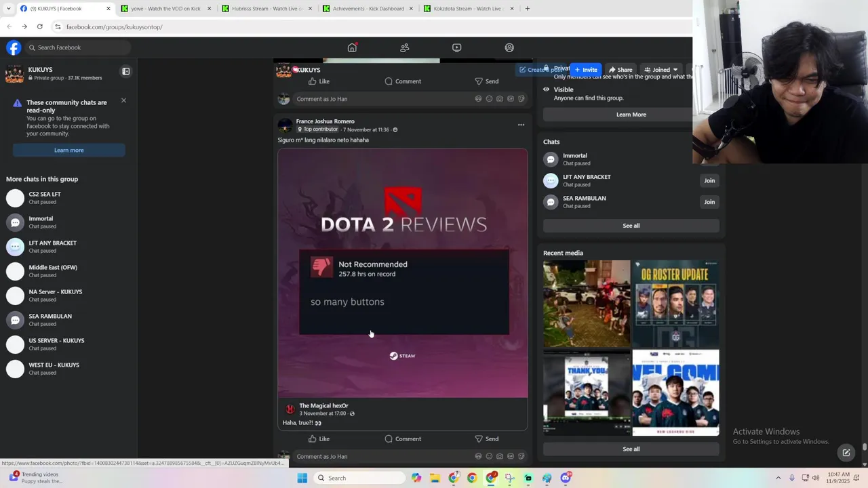Image resolution: width=868 pixels, height=488 pixels.
Task: Open the CS2 SEA LFT chat
Action: click(68, 198)
